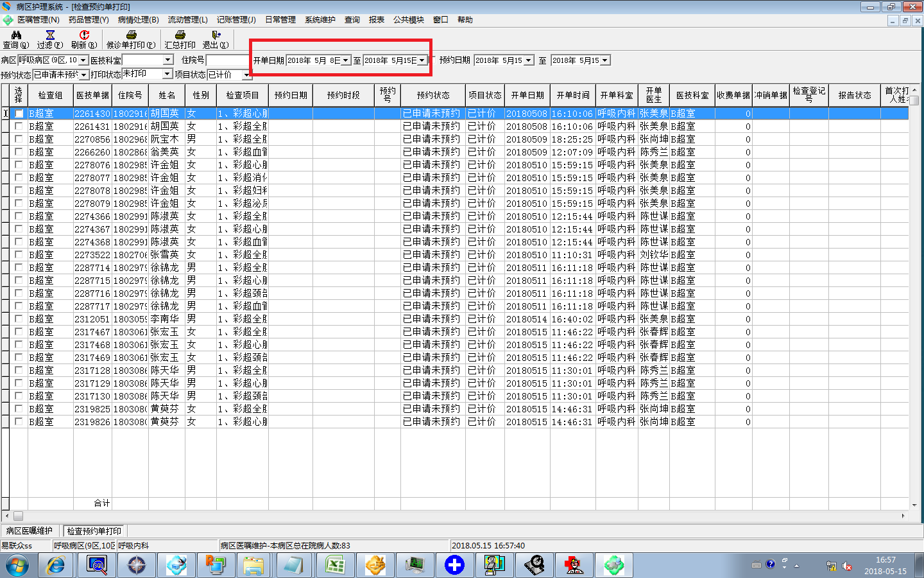Open the black monitor taskbar icon

pos(415,565)
